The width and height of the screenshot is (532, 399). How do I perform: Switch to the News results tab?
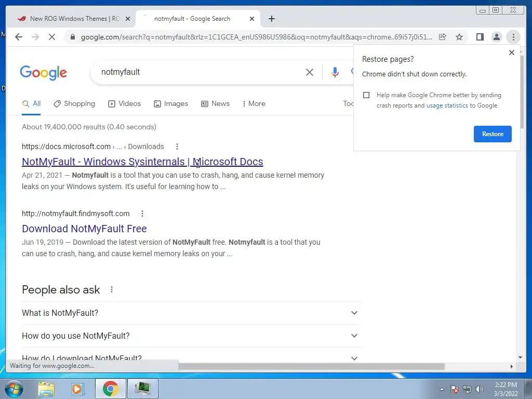(215, 104)
